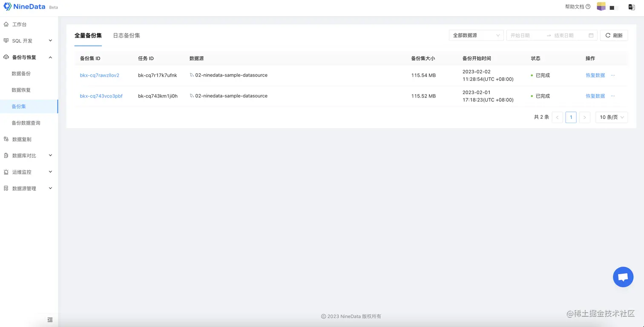Open 数据复制 in the sidebar

click(22, 139)
